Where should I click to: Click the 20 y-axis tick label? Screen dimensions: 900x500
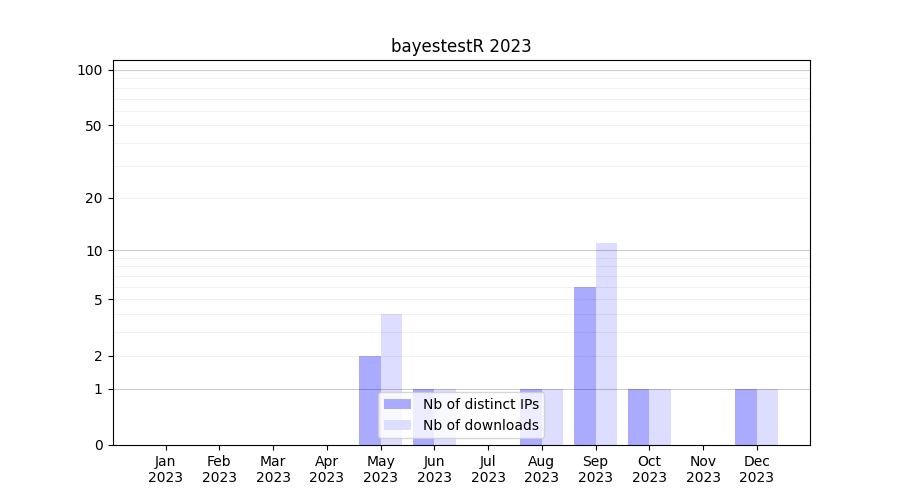(94, 198)
